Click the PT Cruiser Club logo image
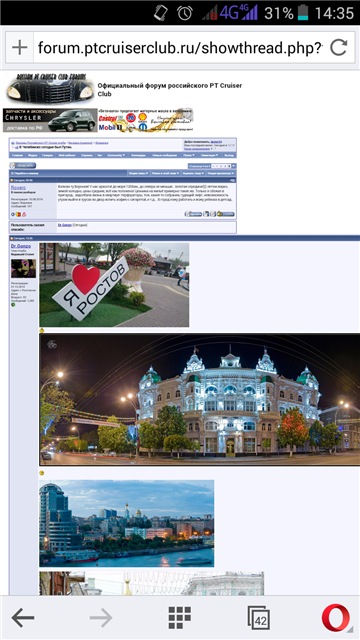The image size is (360, 640). (x=50, y=88)
